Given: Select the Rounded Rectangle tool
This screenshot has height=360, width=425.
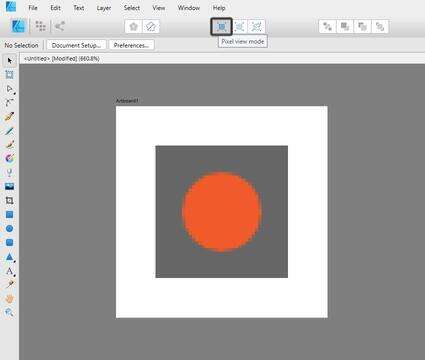Looking at the screenshot, I should click(9, 242).
